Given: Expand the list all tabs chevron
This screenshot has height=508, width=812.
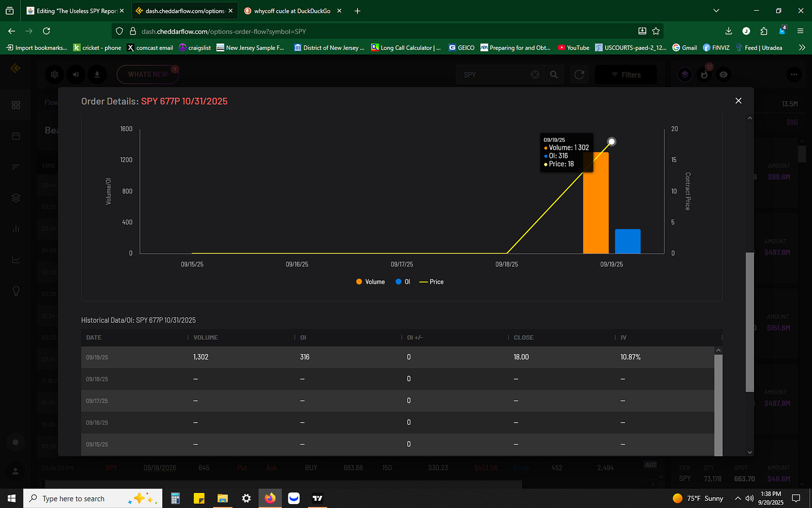Looking at the screenshot, I should point(716,11).
